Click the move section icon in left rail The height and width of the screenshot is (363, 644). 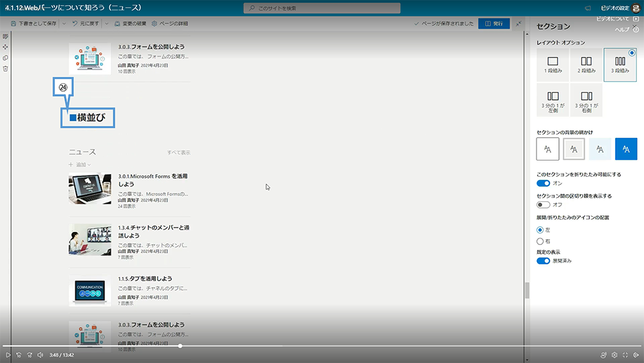[x=5, y=47]
